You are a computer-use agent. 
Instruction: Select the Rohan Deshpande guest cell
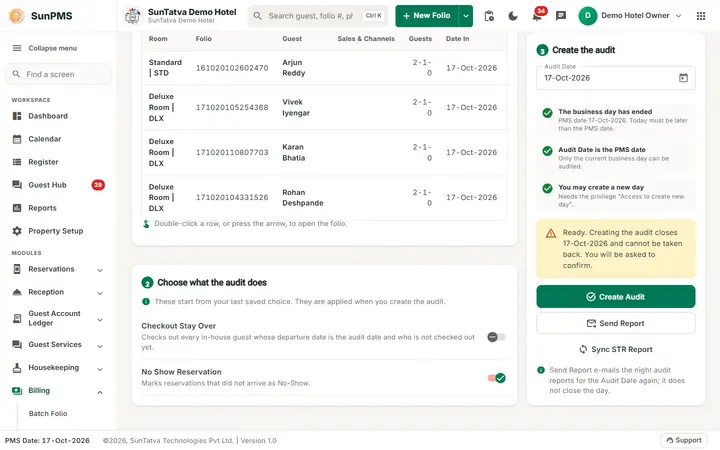(x=303, y=197)
